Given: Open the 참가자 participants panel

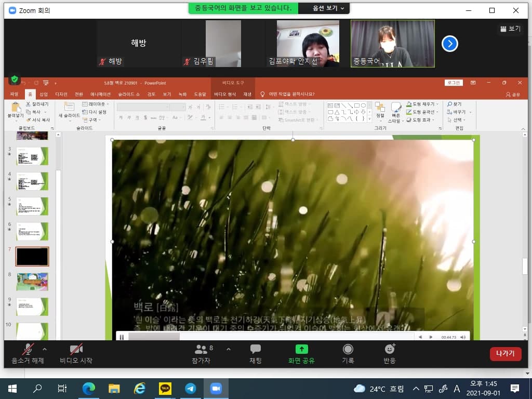Looking at the screenshot, I should pyautogui.click(x=201, y=353).
